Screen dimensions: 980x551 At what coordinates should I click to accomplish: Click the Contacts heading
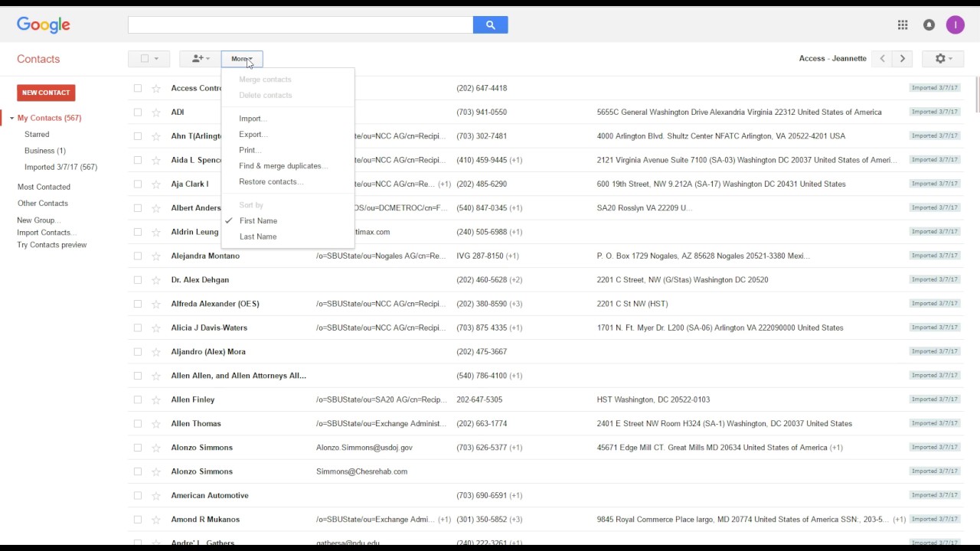tap(38, 59)
